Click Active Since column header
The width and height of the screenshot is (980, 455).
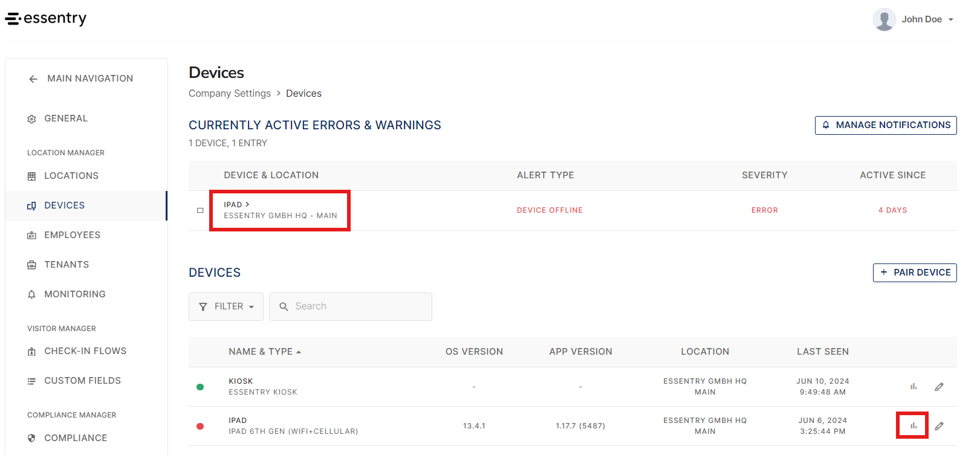pos(893,175)
